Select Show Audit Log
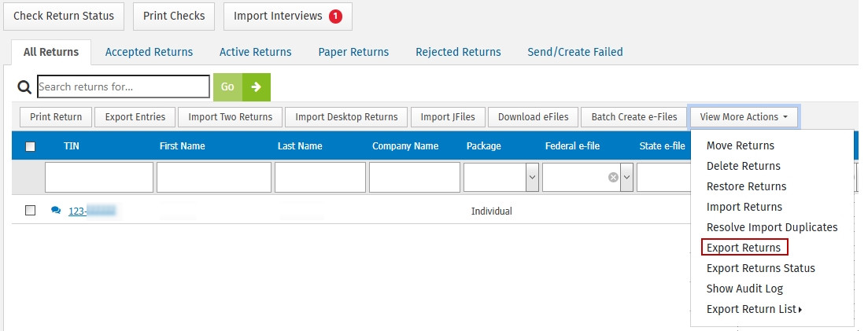This screenshot has height=331, width=868. [744, 289]
